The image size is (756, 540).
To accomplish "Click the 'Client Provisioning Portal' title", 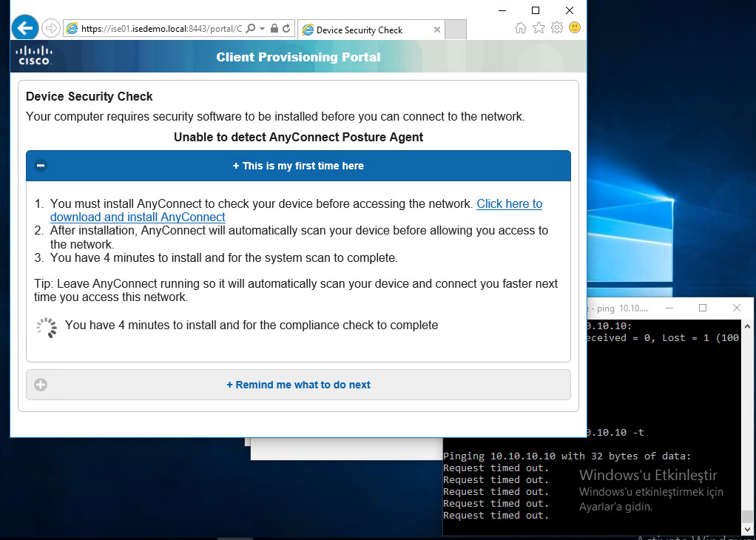I will [x=298, y=57].
